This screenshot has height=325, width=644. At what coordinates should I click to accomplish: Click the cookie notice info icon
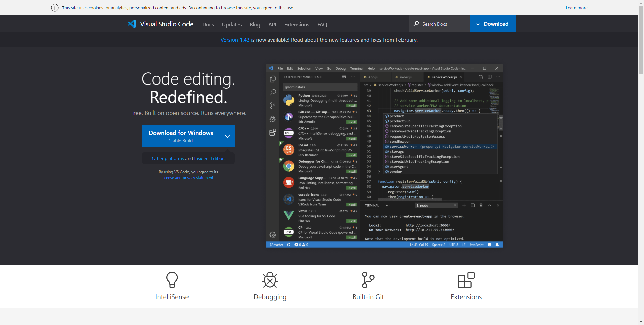tap(55, 8)
